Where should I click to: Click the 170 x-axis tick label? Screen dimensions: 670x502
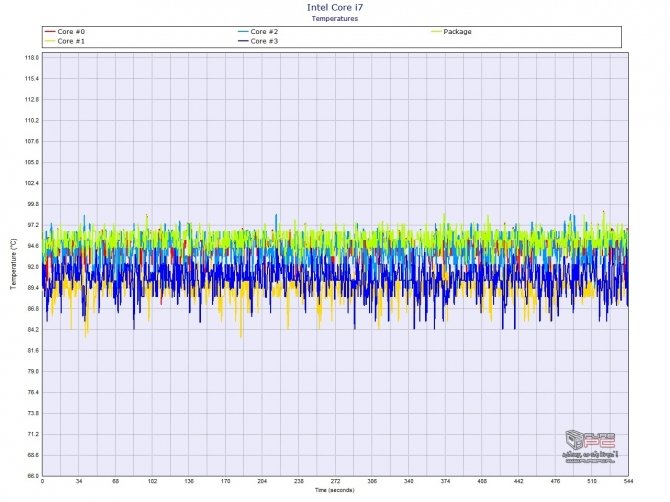tap(226, 481)
